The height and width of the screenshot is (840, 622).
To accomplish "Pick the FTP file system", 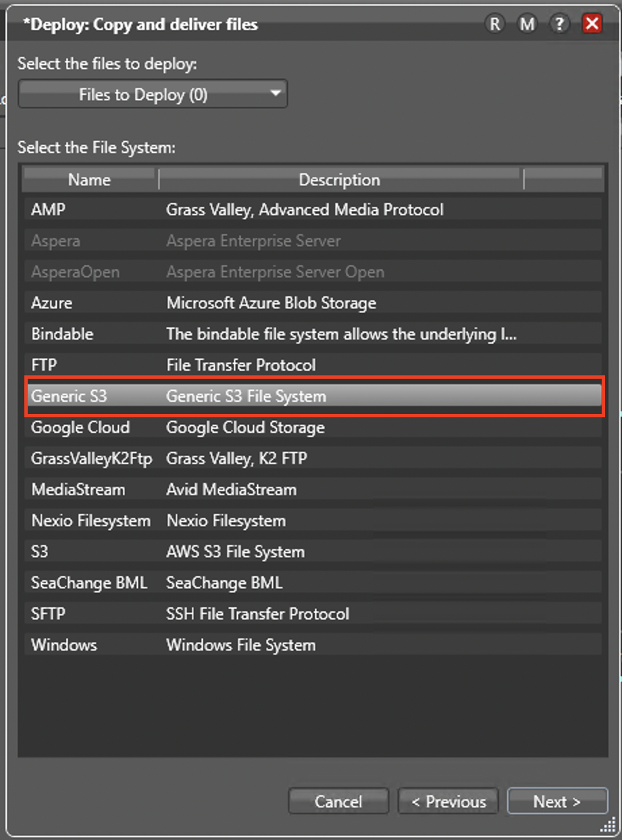I will click(x=313, y=365).
